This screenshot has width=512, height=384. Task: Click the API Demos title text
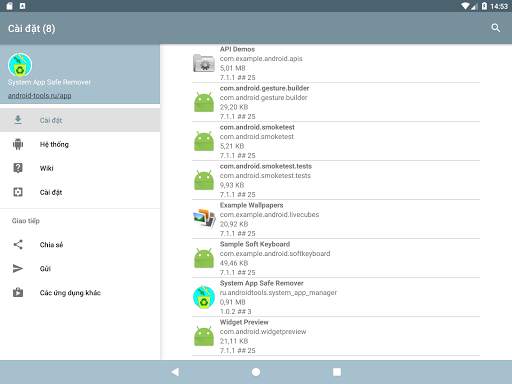tap(237, 49)
